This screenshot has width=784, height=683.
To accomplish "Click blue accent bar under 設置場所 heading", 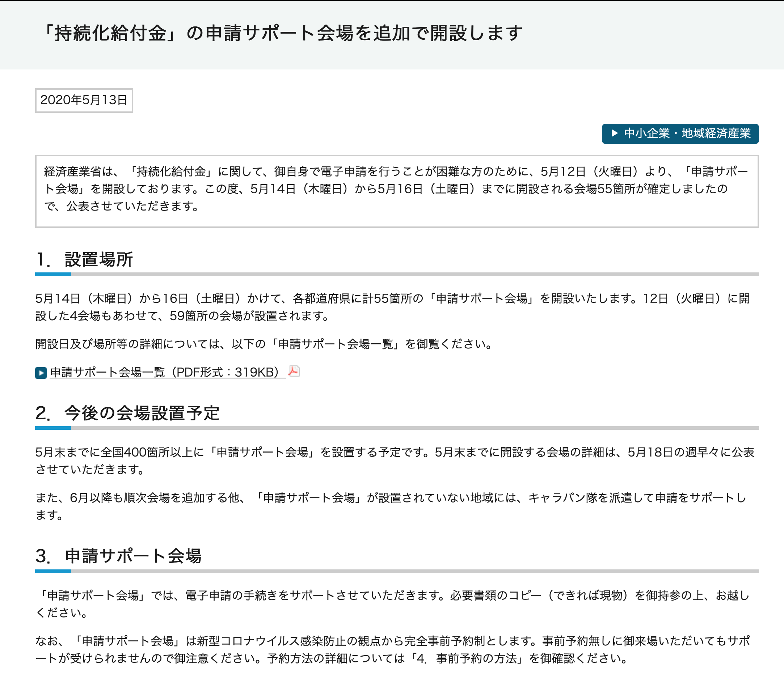I will pyautogui.click(x=53, y=274).
